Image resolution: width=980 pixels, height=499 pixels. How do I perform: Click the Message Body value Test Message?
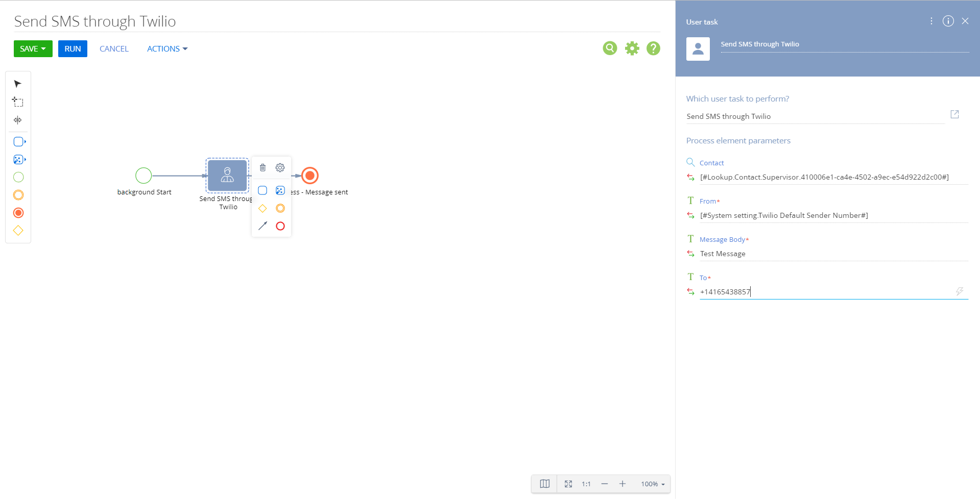pos(723,254)
